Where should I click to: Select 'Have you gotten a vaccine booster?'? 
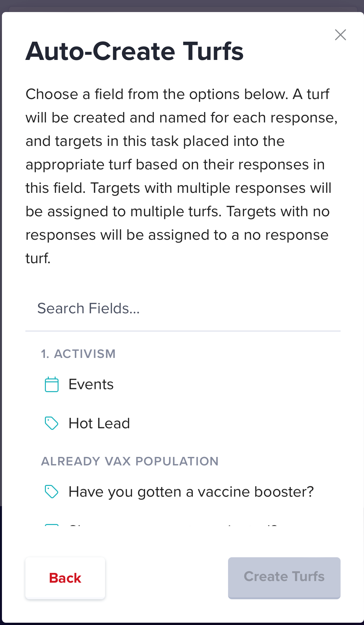coord(191,492)
